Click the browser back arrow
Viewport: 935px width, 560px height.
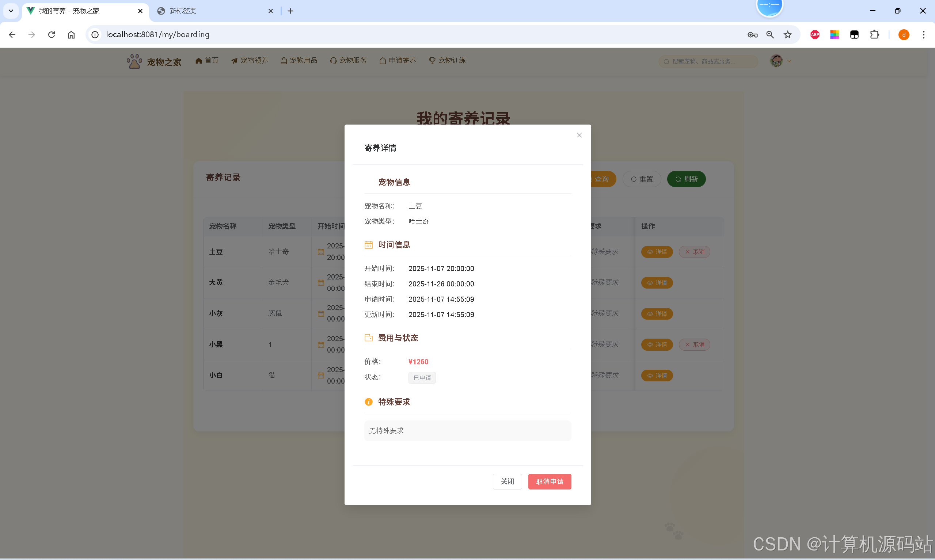pos(12,35)
